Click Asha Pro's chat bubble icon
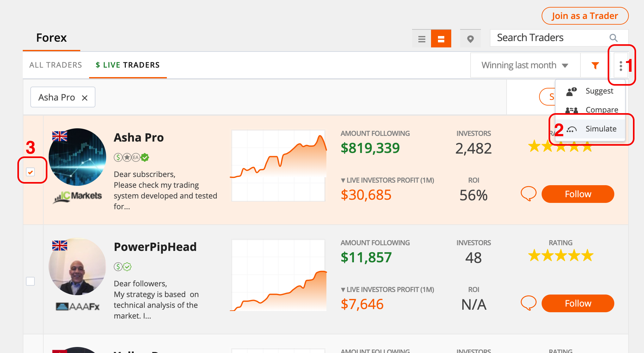Image resolution: width=644 pixels, height=353 pixels. coord(529,194)
